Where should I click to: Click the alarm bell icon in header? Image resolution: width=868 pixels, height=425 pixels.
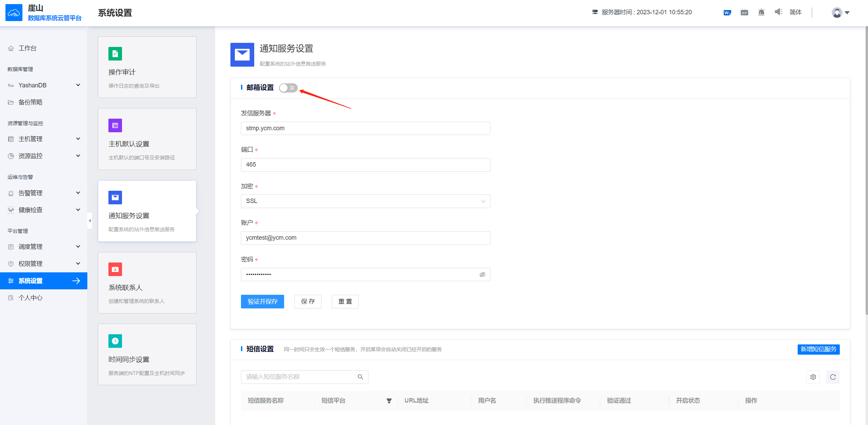(x=761, y=12)
